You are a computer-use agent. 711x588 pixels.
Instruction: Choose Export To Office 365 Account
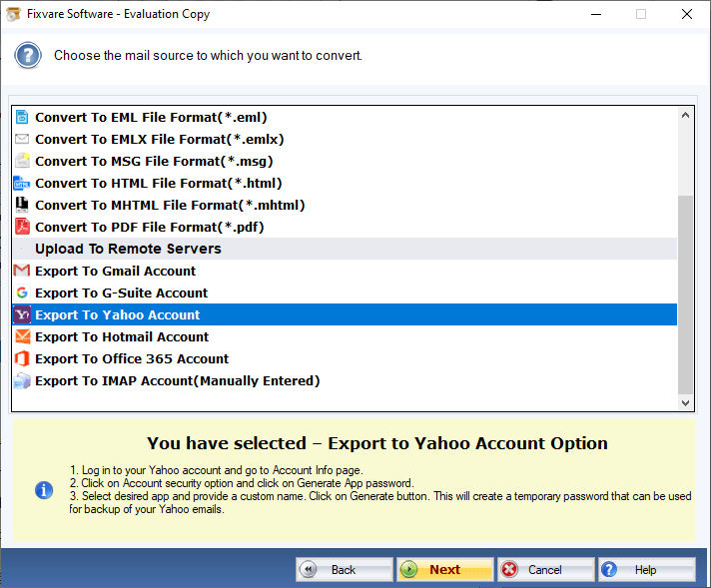[x=345, y=358]
